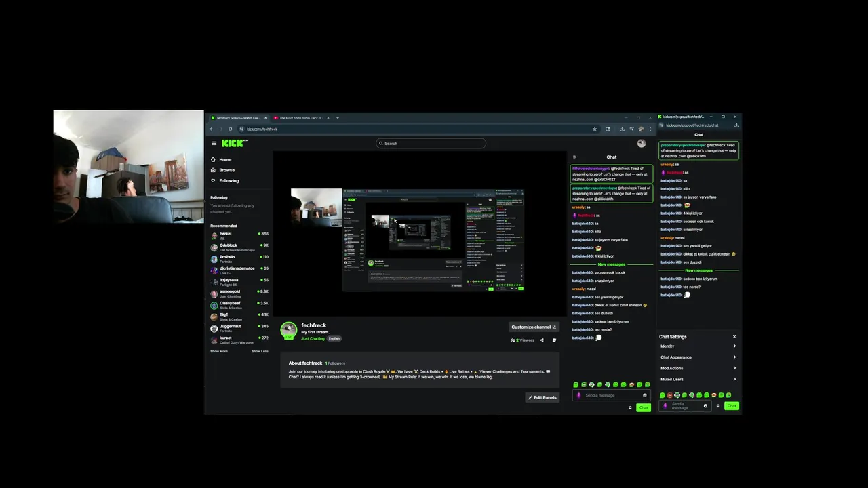Click the microphone icon in popout chat input
The height and width of the screenshot is (488, 868).
(665, 406)
